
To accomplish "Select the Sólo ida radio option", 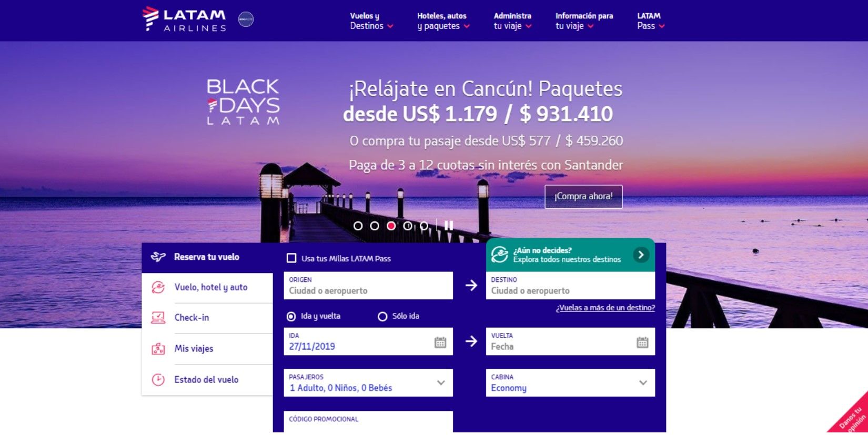I will 382,317.
